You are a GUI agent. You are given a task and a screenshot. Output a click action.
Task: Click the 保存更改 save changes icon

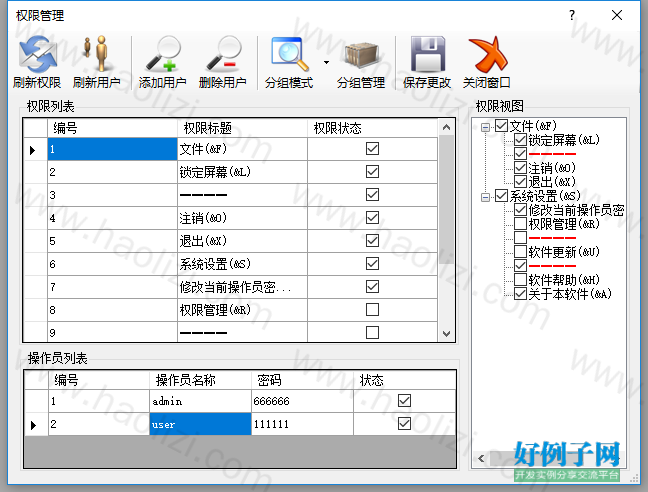pyautogui.click(x=427, y=54)
